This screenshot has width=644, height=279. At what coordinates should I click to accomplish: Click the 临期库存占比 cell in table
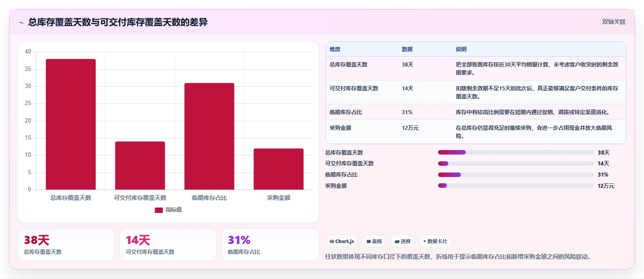tap(346, 112)
